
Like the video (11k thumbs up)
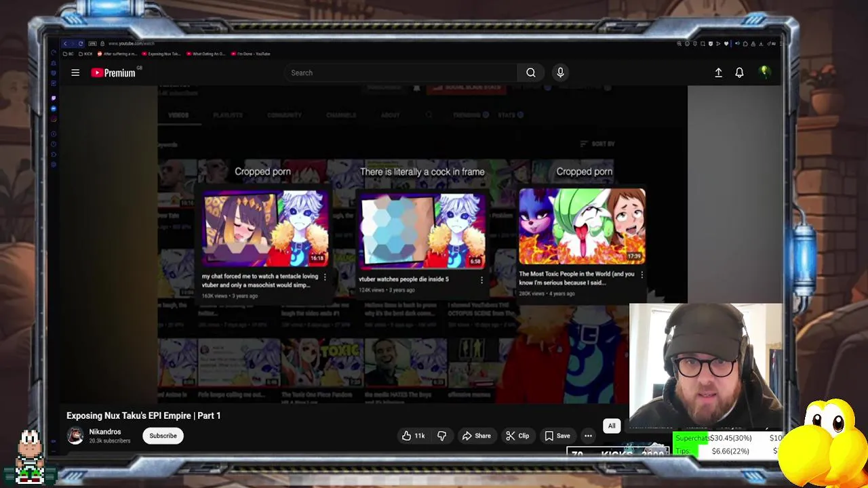(x=412, y=436)
